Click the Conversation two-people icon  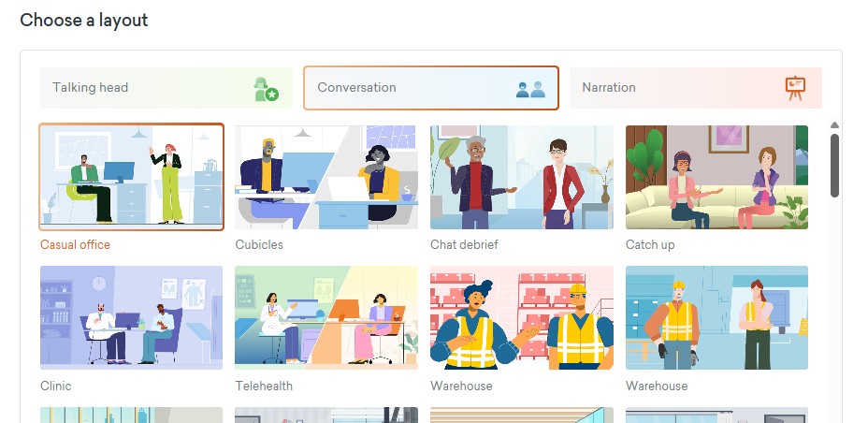coord(530,89)
